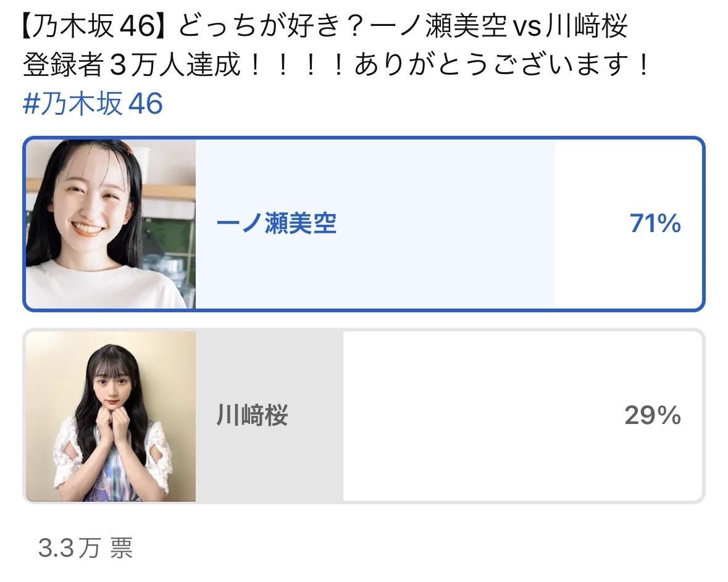Select the 一ノ瀬美空 poll option

(364, 223)
